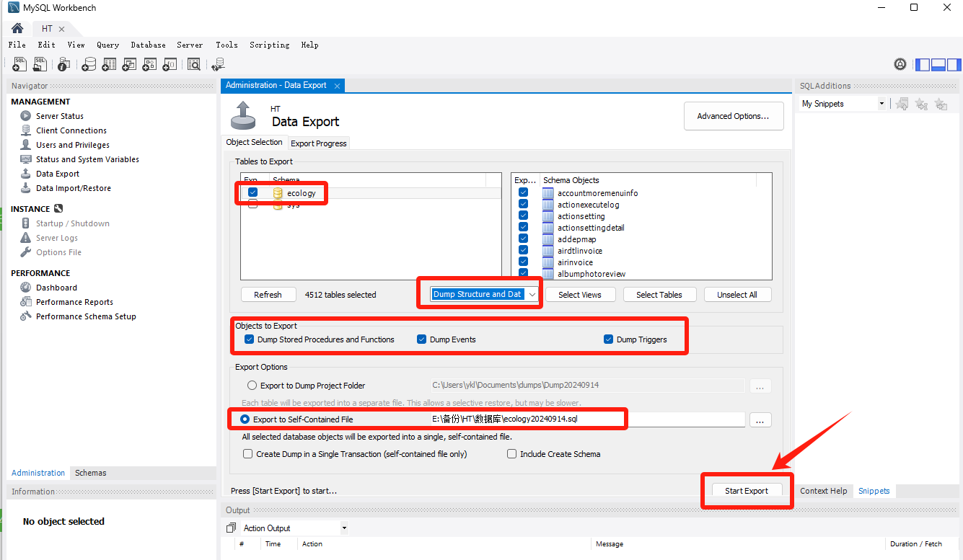Disable the Dump Triggers checkbox
This screenshot has height=560, width=963.
609,339
